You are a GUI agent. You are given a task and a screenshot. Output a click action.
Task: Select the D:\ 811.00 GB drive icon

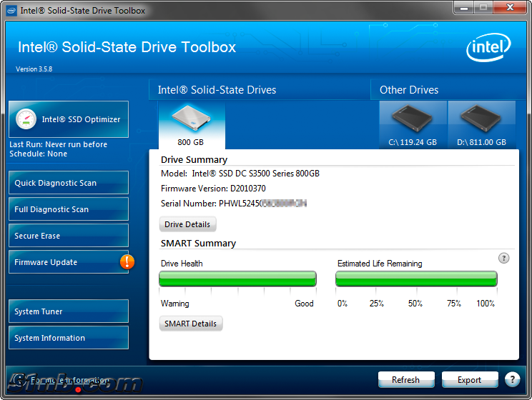click(481, 121)
